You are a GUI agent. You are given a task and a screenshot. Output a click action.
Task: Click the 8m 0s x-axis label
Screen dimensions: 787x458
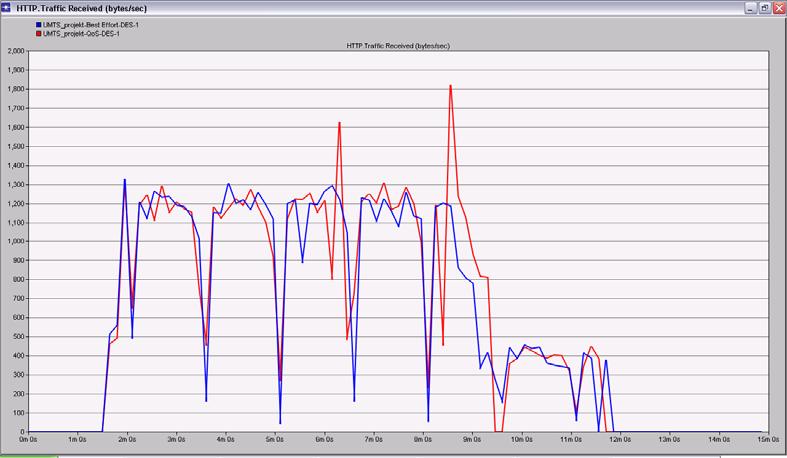pyautogui.click(x=423, y=439)
